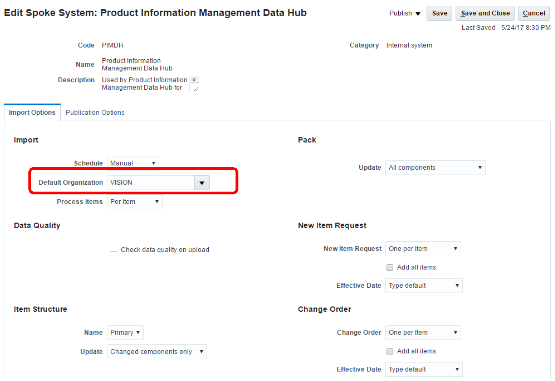This screenshot has height=381, width=555.
Task: Open New Item Request Effective Date dropdown
Action: (424, 285)
